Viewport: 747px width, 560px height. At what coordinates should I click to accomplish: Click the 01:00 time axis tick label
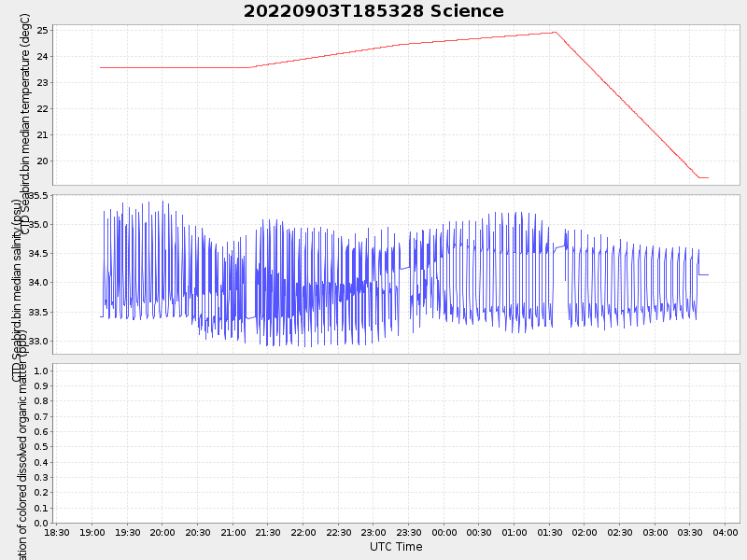(x=514, y=532)
